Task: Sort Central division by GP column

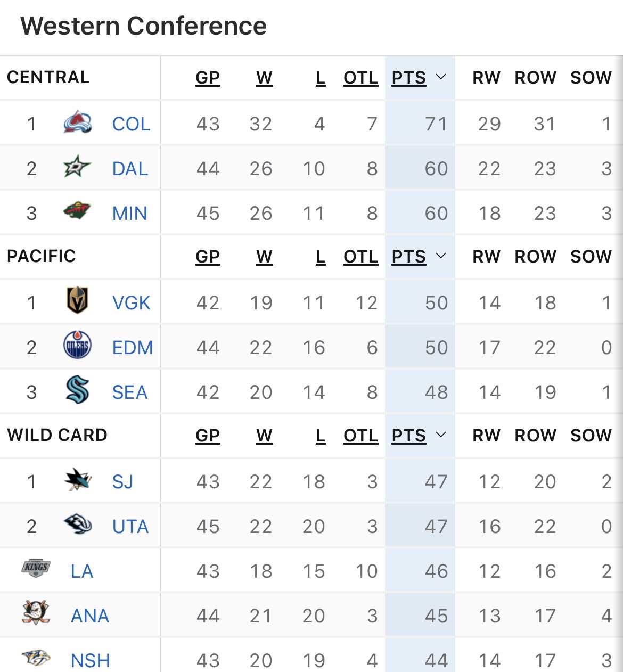Action: (208, 78)
